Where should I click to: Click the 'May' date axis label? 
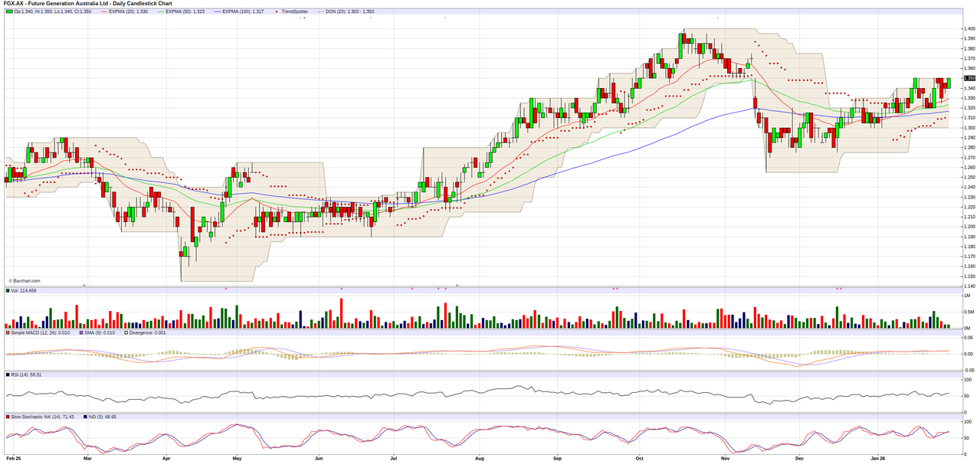tap(237, 458)
